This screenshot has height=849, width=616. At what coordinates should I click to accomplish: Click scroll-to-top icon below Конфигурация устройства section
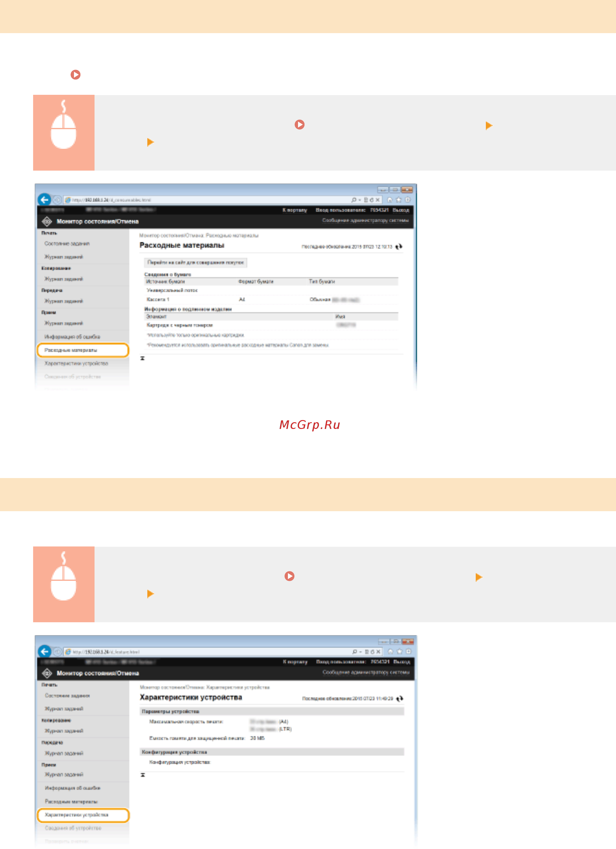point(143,775)
